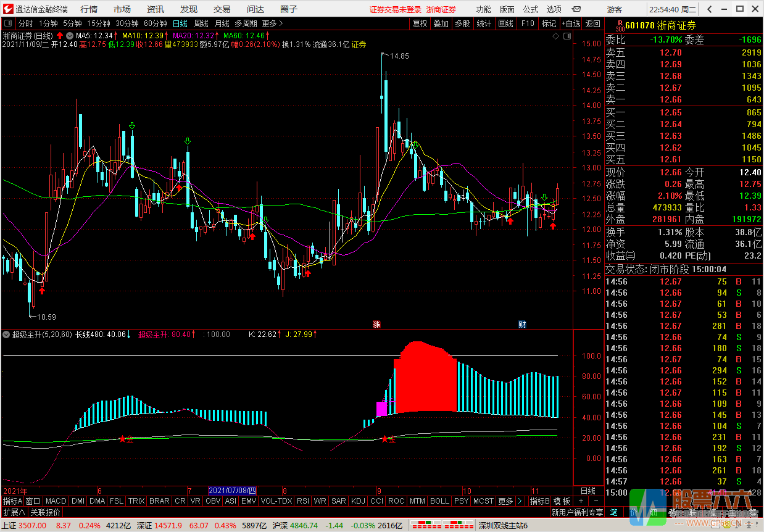Click the 日线 label beside time axis
764x532 pixels.
pyautogui.click(x=588, y=491)
